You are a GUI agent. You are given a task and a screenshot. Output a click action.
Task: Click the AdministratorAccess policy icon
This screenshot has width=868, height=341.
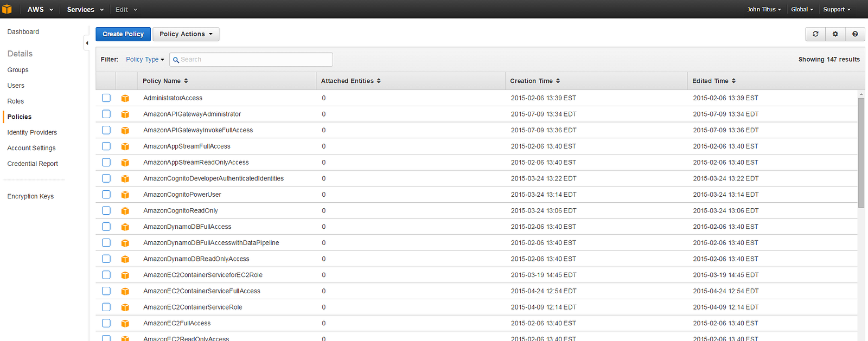pyautogui.click(x=125, y=98)
